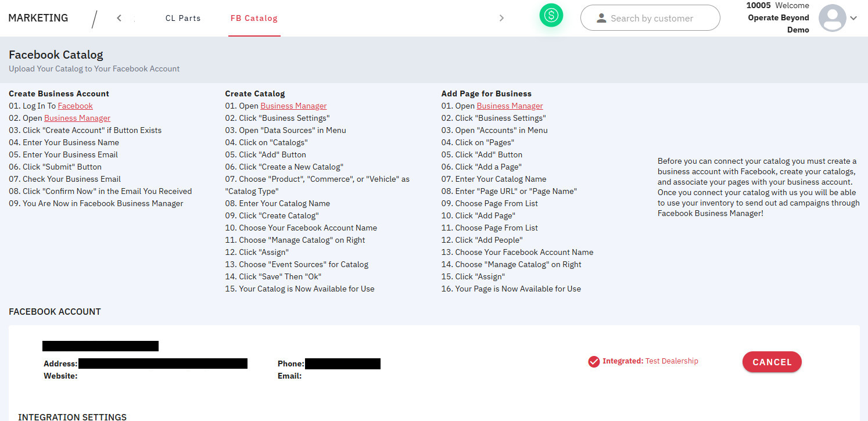Click step 'Click "Add People"'
The image size is (868, 421).
(x=482, y=240)
